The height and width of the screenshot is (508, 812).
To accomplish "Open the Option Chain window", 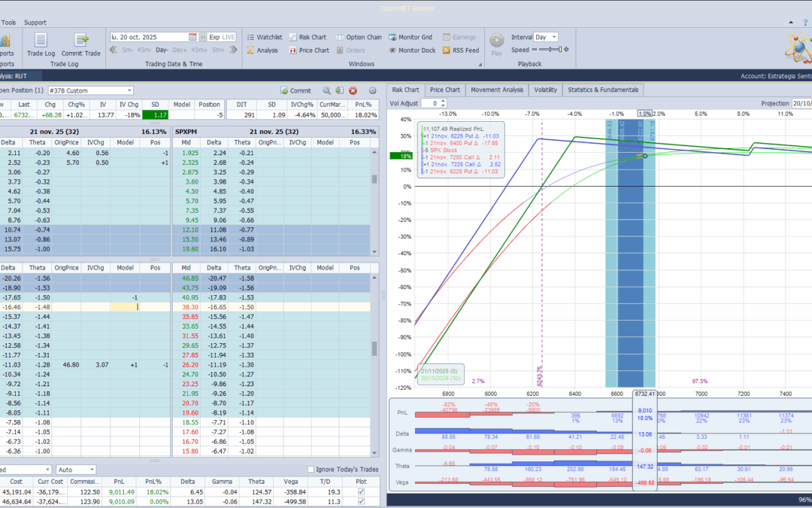I will pos(359,38).
